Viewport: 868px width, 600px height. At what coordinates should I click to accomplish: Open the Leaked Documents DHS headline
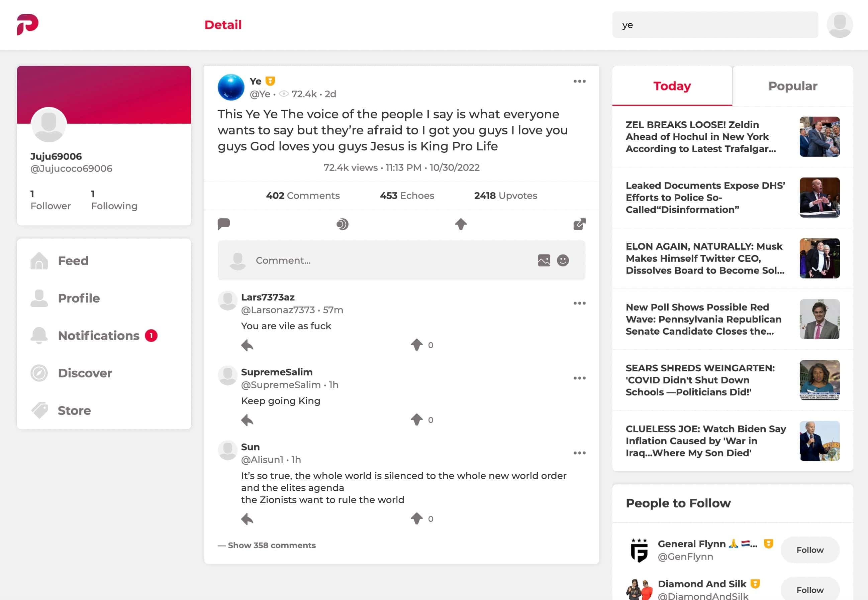(705, 198)
